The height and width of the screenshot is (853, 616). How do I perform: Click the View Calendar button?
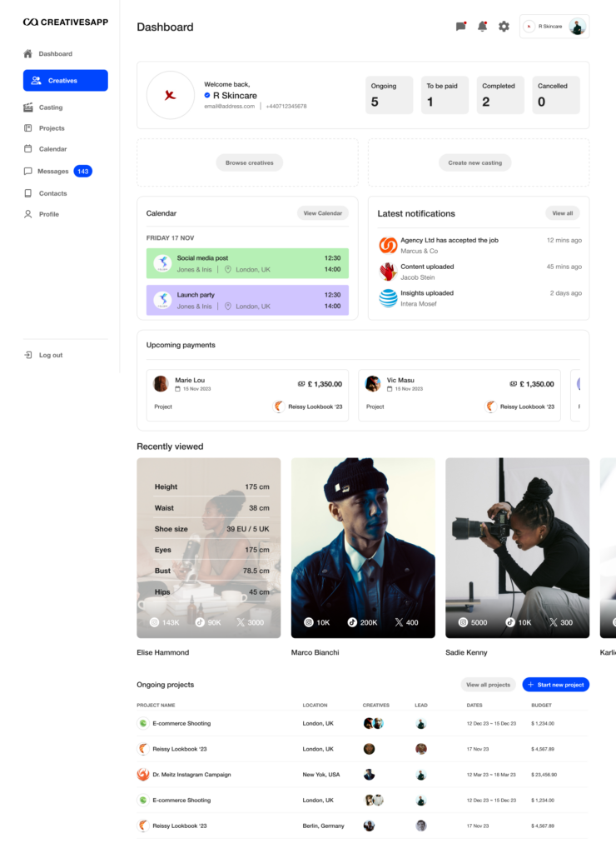323,213
